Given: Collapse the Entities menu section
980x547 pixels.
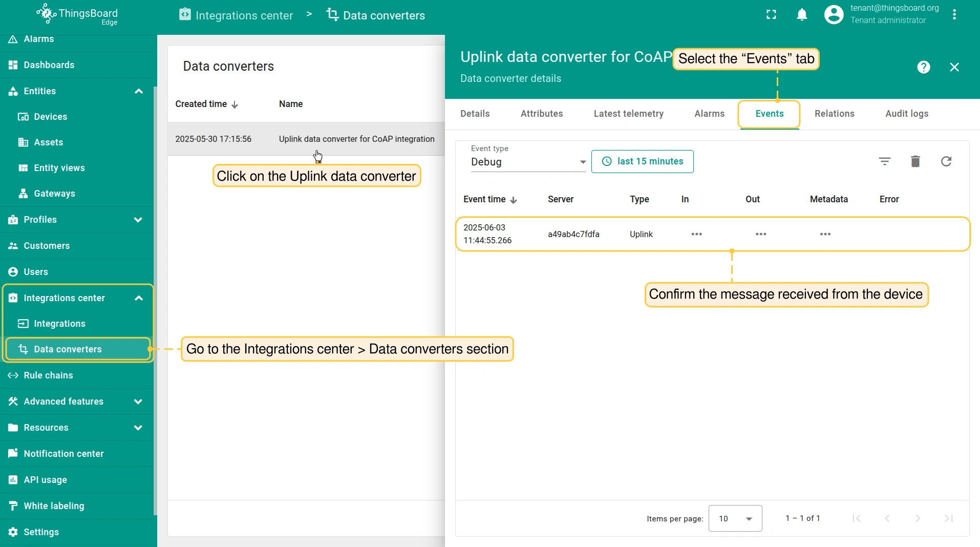Looking at the screenshot, I should point(138,91).
